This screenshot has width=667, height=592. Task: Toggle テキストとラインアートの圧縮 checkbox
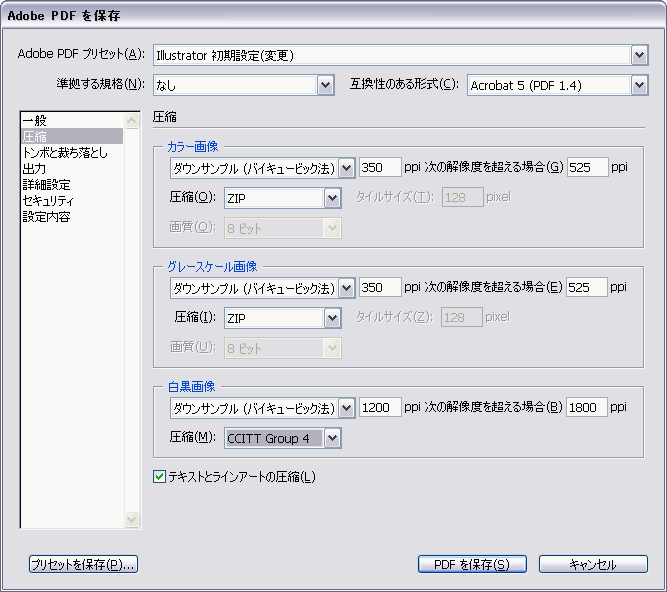click(x=160, y=476)
